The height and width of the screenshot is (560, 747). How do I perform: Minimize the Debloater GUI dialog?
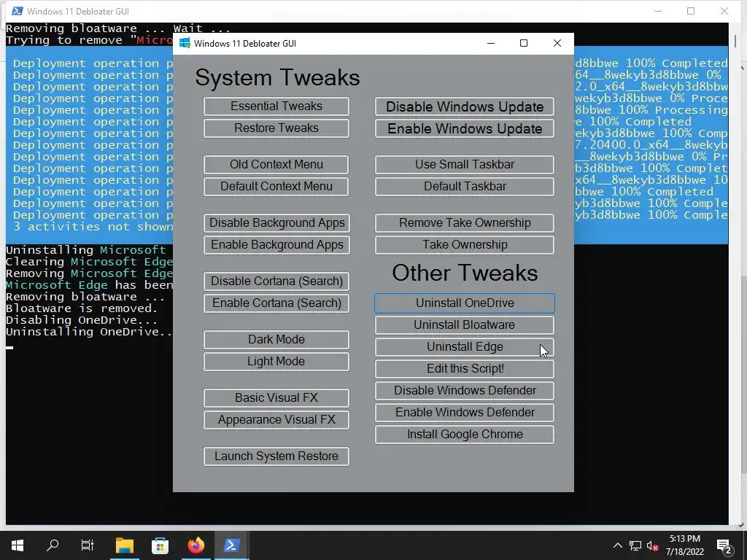(491, 43)
